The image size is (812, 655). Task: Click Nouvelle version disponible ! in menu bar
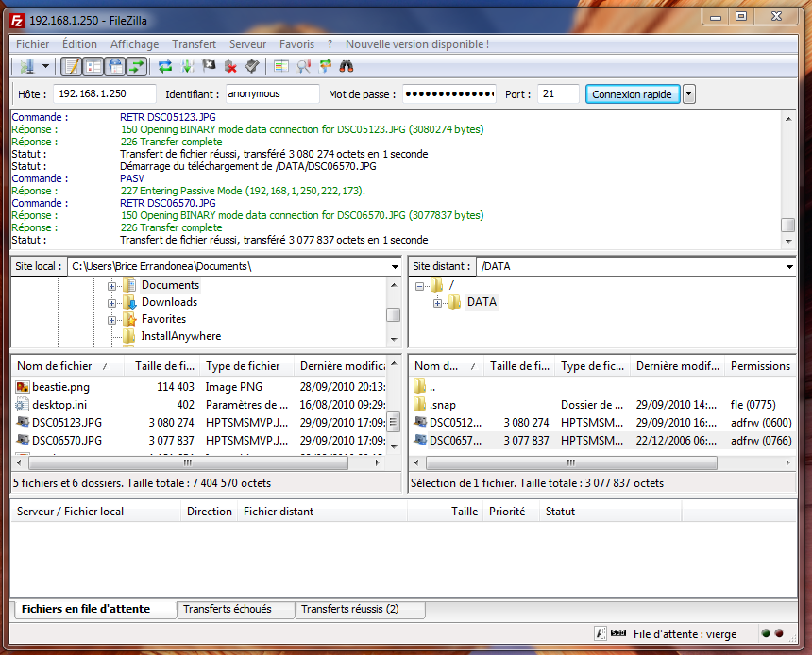tap(416, 44)
